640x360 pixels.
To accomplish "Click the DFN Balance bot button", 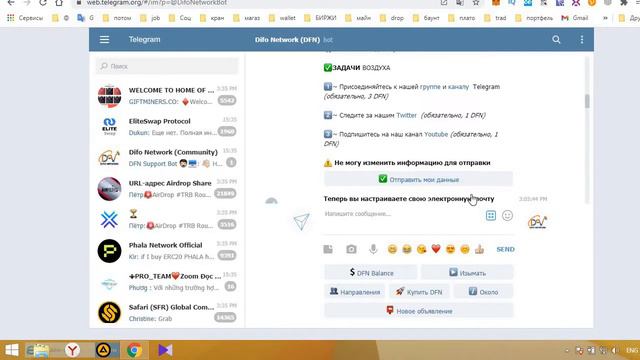I will [x=371, y=272].
